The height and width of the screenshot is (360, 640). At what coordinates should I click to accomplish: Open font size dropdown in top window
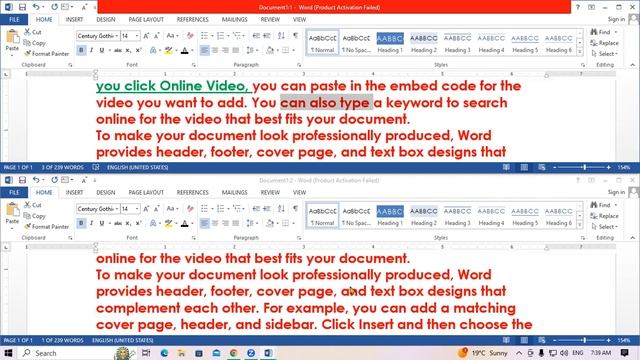coord(137,36)
